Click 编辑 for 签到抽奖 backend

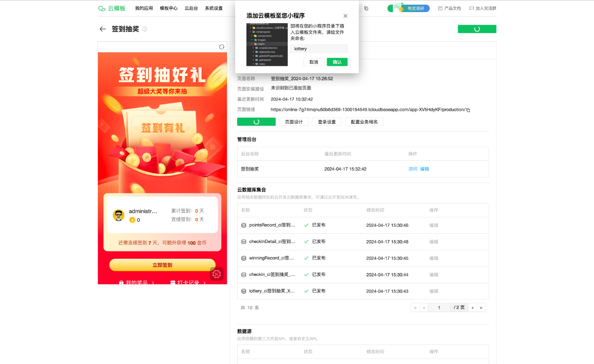[x=425, y=169]
